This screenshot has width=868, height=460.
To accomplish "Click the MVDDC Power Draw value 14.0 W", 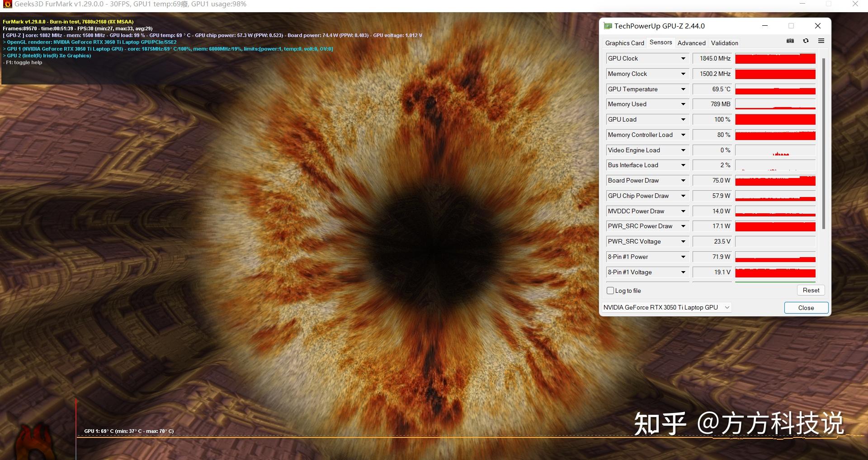I will tap(712, 211).
